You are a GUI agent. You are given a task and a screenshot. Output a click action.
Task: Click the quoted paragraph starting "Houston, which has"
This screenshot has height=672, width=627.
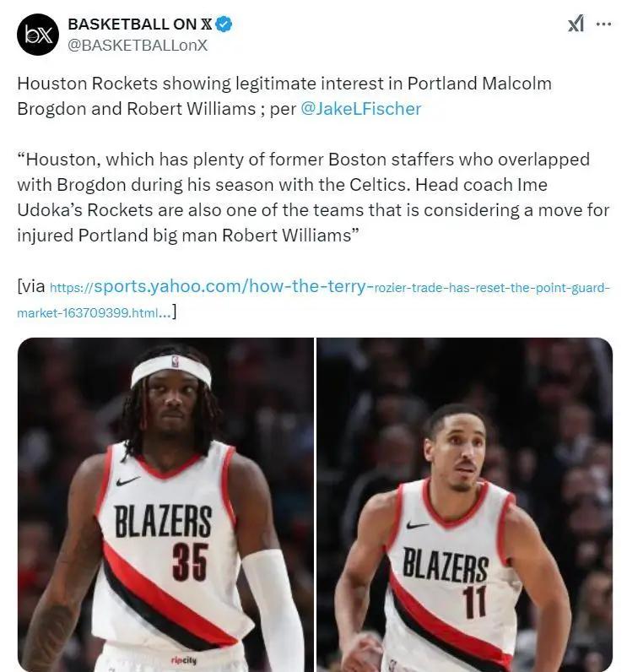click(x=313, y=198)
